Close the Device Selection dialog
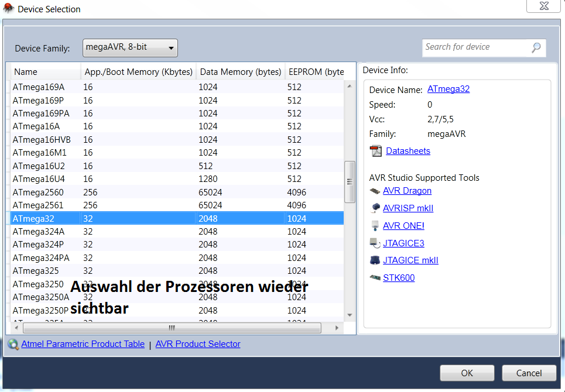The image size is (565, 392). pyautogui.click(x=544, y=6)
